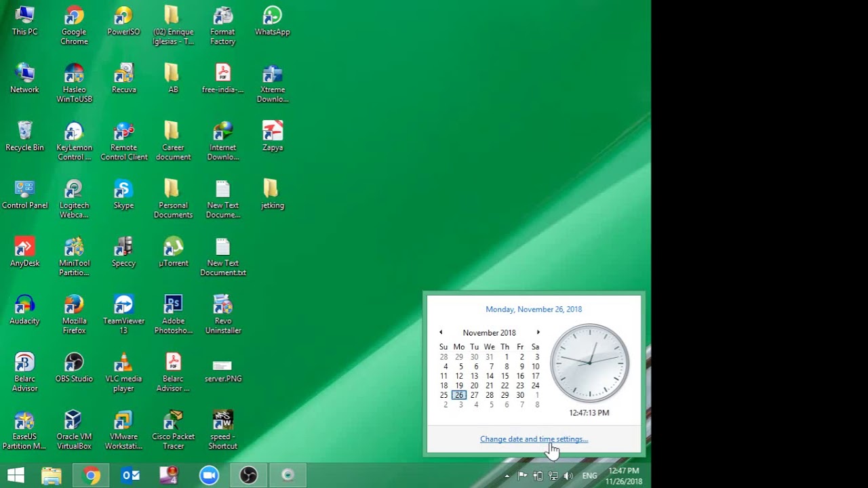
Task: Open the Action Center flag icon
Action: 522,476
